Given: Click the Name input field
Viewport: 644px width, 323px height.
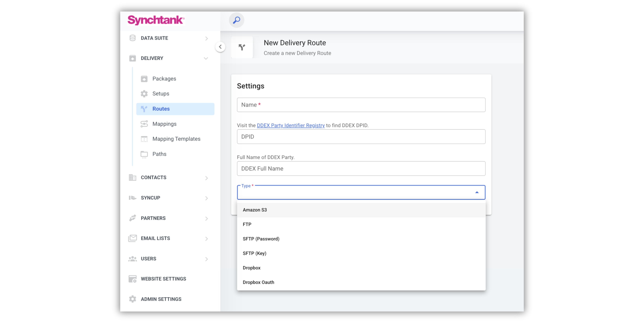Looking at the screenshot, I should point(361,105).
